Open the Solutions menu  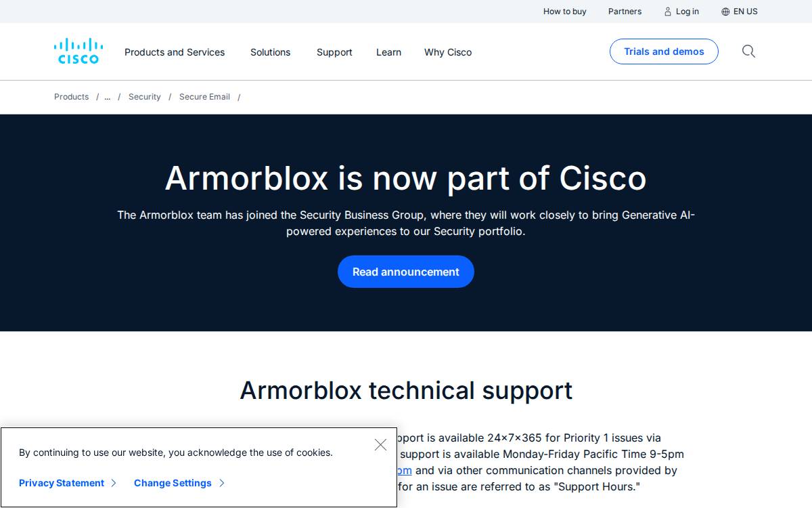270,52
